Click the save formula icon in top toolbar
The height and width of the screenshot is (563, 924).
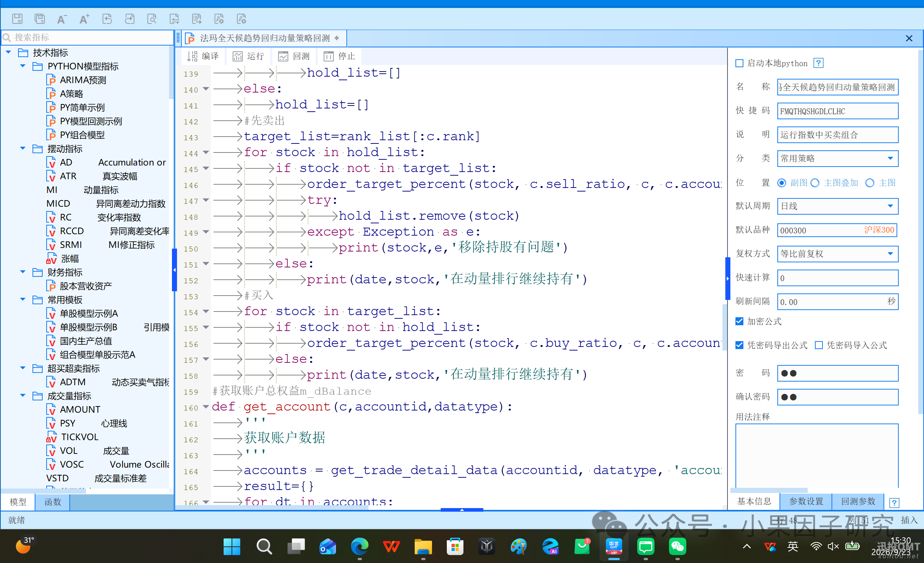(17, 19)
